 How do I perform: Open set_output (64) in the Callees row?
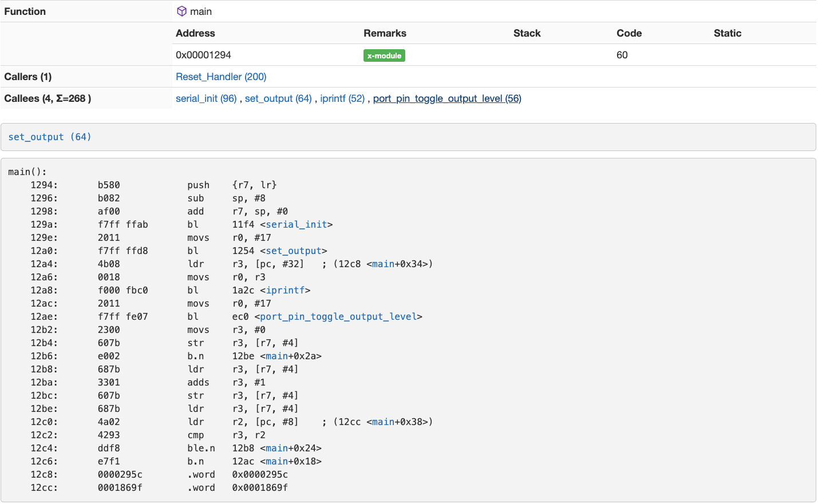tap(278, 98)
